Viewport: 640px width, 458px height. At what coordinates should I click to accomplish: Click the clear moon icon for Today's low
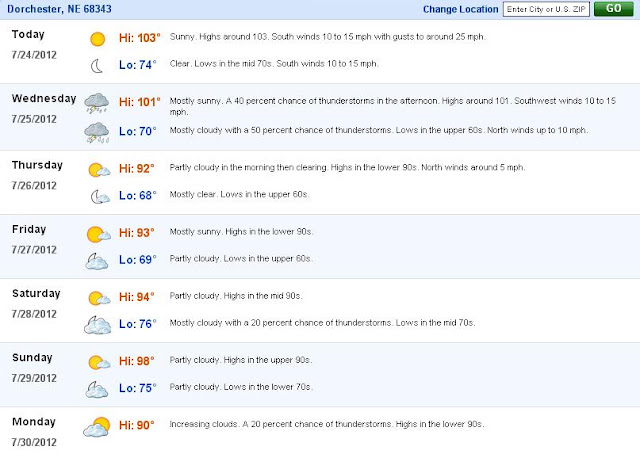pos(97,66)
